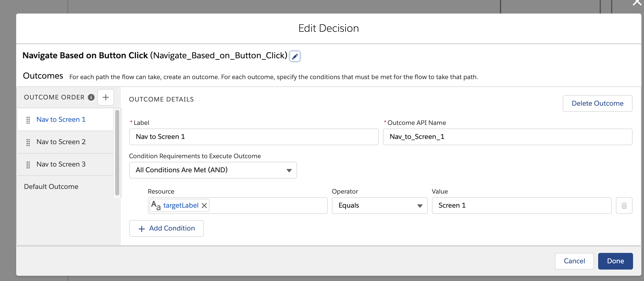644x281 pixels.
Task: Remove targetLabel using its X icon
Action: pos(204,205)
